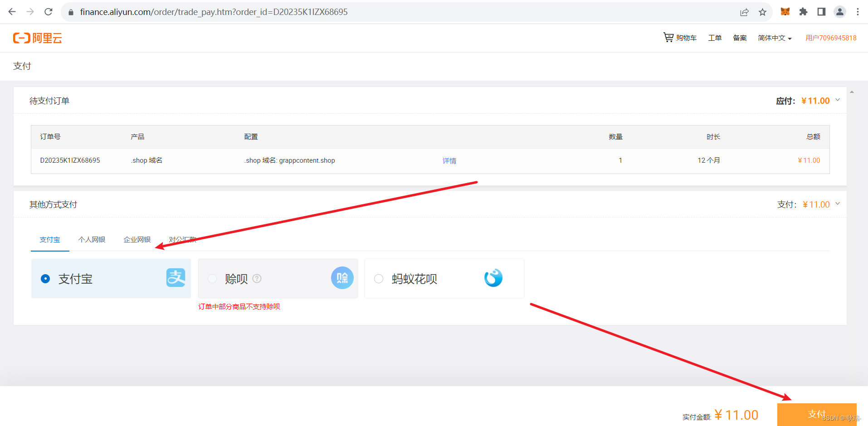Click the scrollbar up arrow of order panel

(852, 92)
